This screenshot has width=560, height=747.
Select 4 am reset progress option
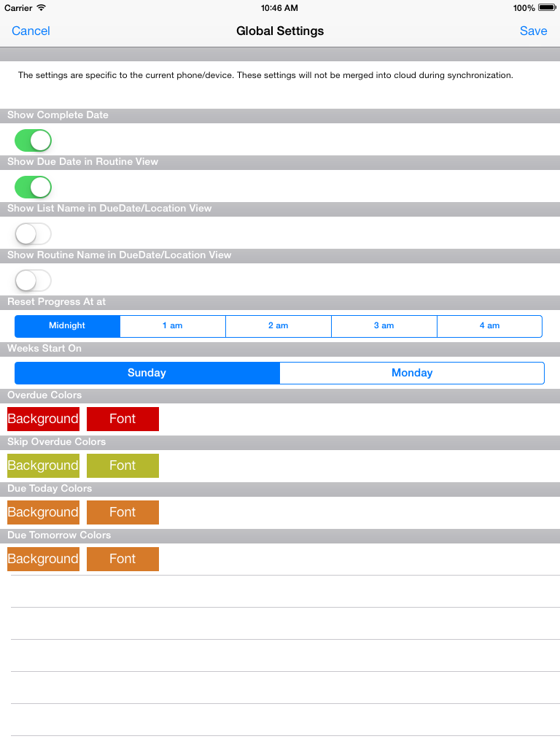[489, 326]
